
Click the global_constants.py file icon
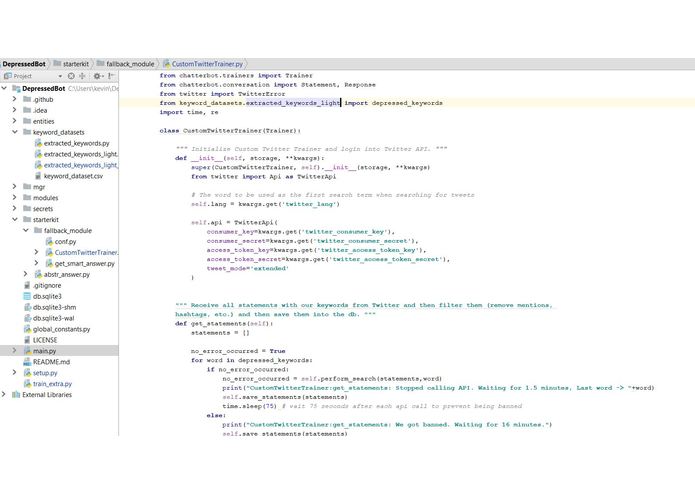coord(27,329)
